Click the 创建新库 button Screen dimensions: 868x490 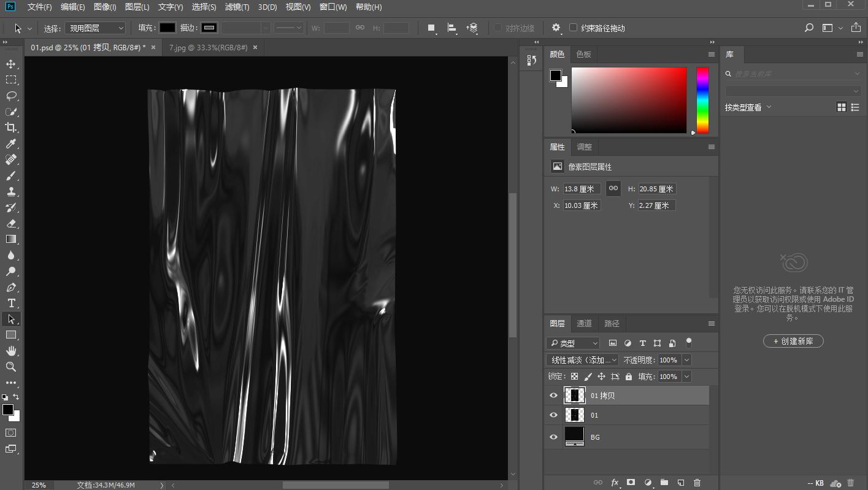click(793, 341)
